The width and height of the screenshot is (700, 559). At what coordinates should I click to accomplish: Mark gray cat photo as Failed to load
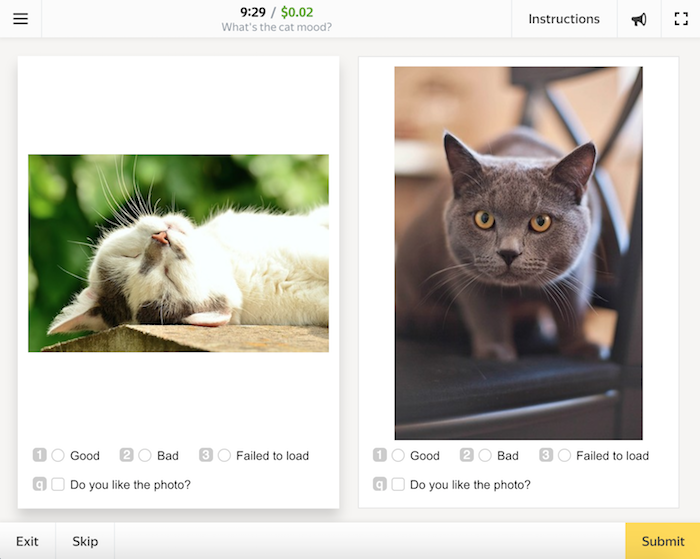pos(564,455)
